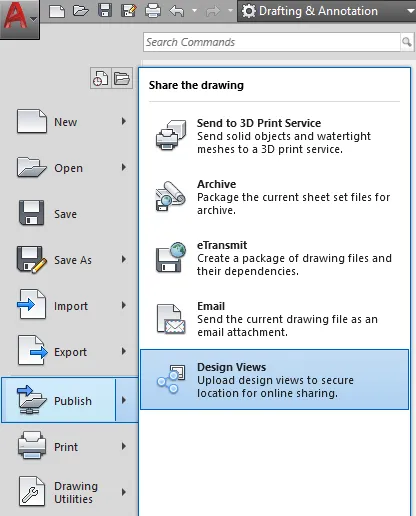
Task: Expand the Save As submenu arrow
Action: (124, 259)
